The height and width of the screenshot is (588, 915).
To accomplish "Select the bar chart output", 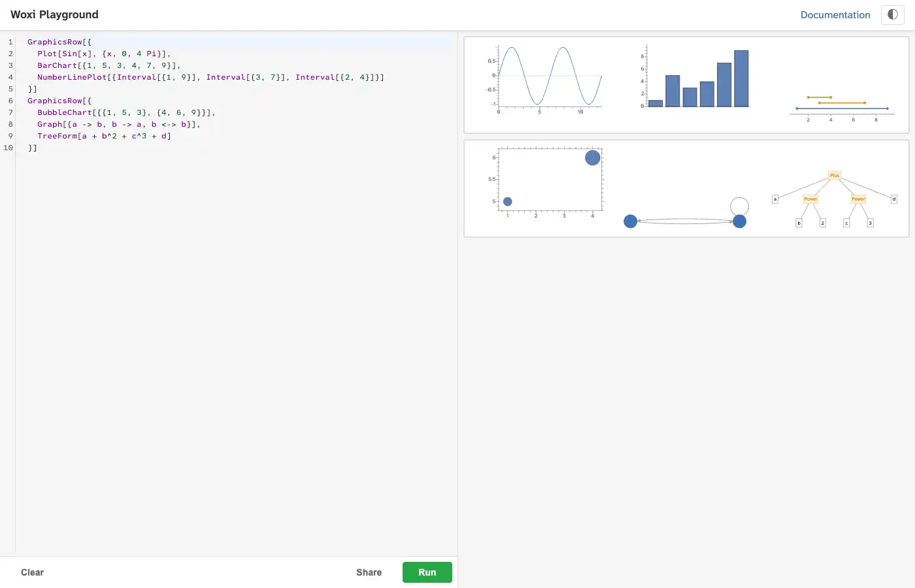I will coord(694,76).
